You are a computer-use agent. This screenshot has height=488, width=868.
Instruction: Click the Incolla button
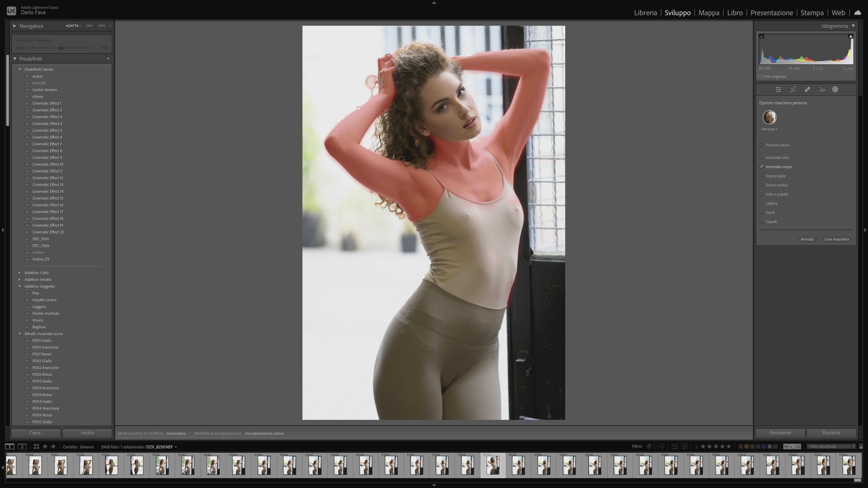point(87,433)
